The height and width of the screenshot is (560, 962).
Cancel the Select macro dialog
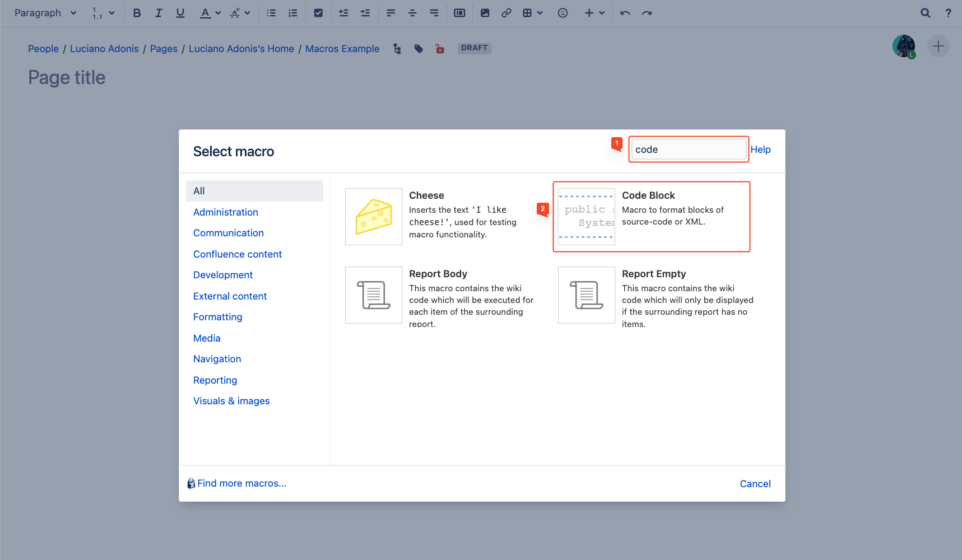tap(755, 484)
